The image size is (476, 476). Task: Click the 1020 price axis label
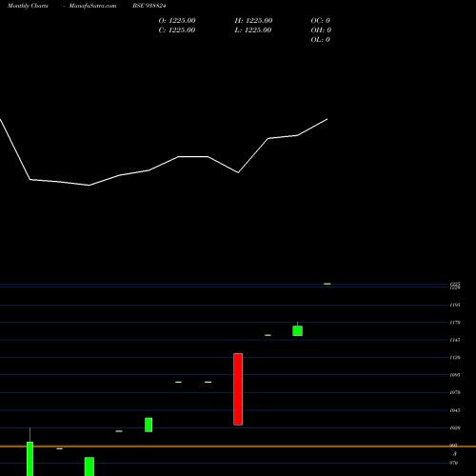[455, 427]
